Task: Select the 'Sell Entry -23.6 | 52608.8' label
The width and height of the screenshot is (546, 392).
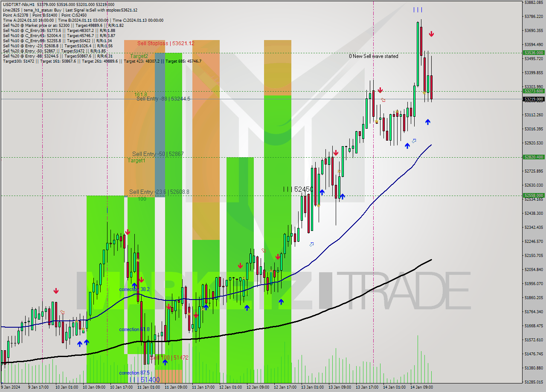Action: click(159, 192)
